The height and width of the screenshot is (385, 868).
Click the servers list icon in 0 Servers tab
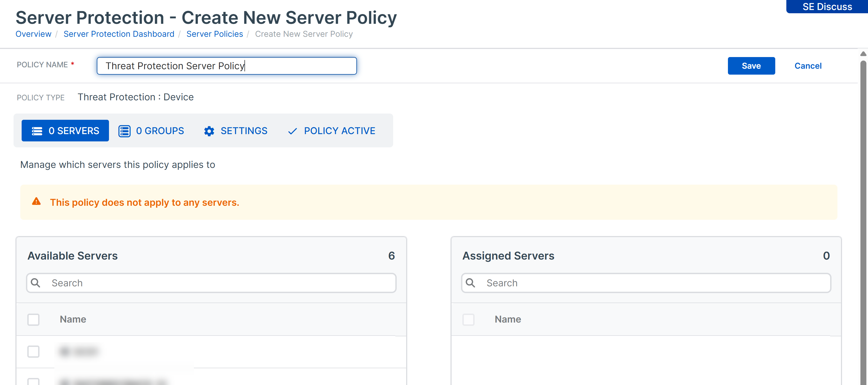pyautogui.click(x=37, y=131)
